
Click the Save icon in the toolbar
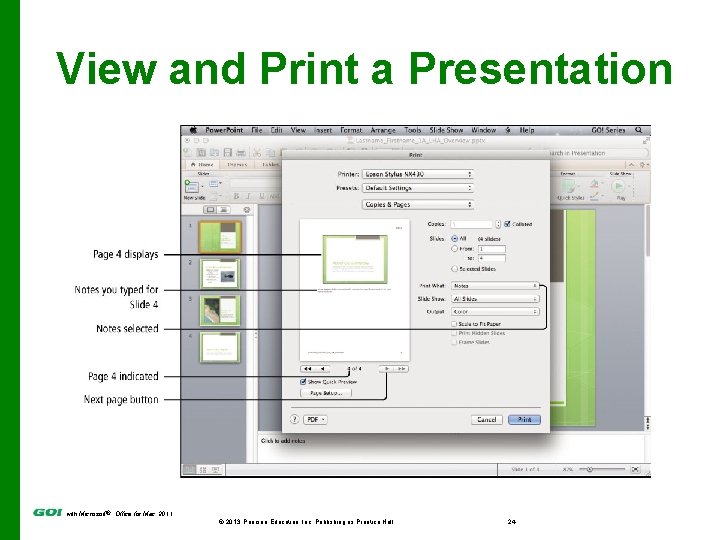228,152
